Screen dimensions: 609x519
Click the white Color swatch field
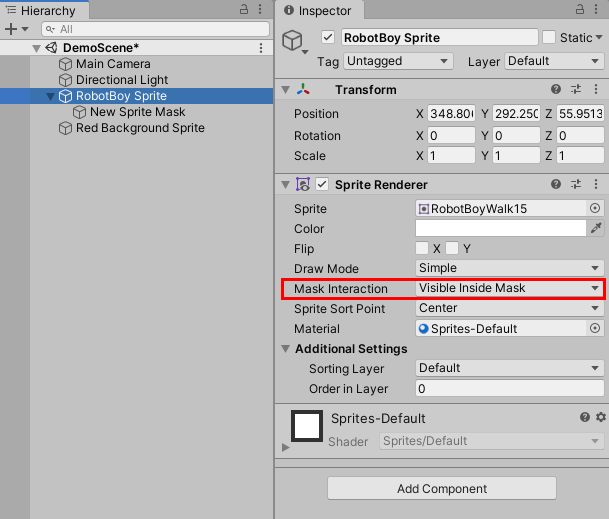coord(500,229)
